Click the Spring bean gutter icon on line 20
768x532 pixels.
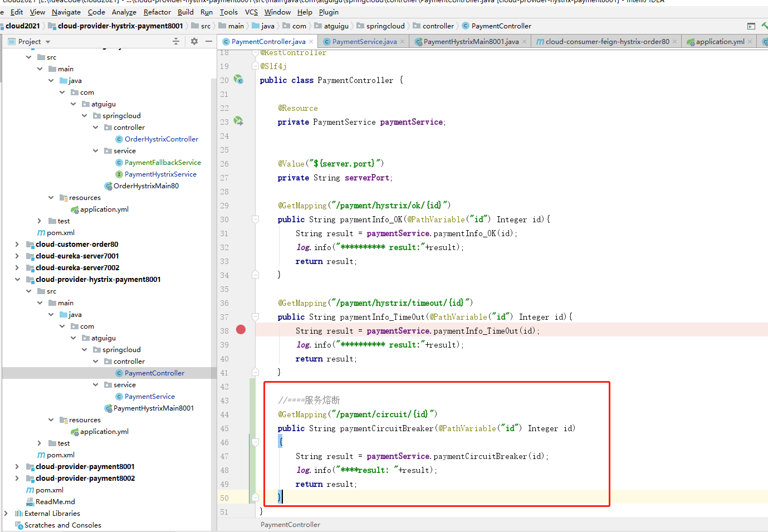[238, 80]
